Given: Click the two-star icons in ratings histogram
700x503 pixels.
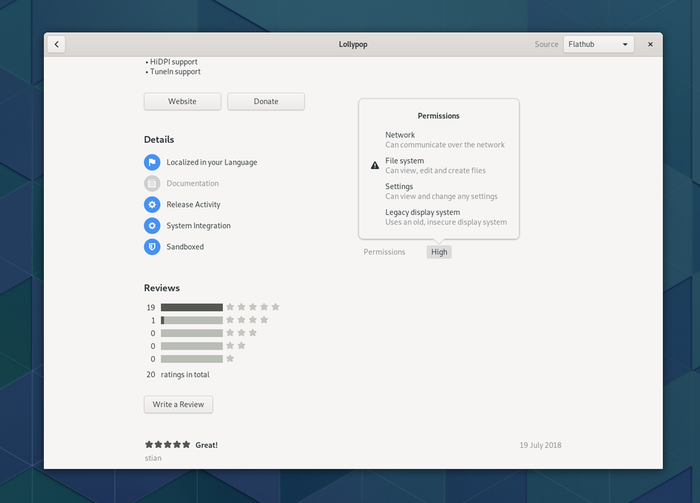Looking at the screenshot, I should (236, 345).
